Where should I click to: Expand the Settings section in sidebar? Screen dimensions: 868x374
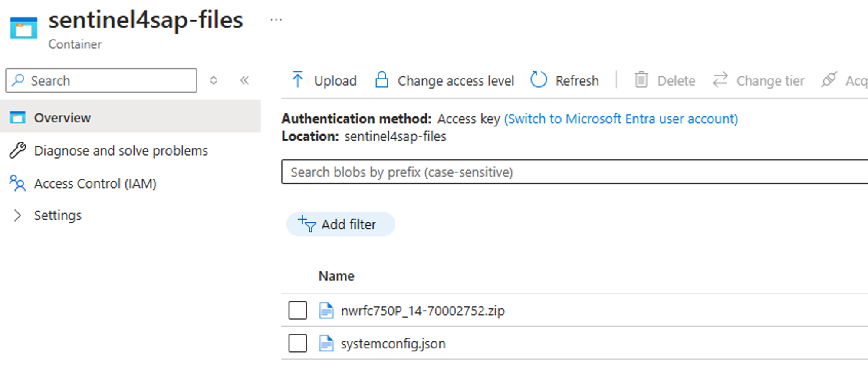tap(17, 215)
